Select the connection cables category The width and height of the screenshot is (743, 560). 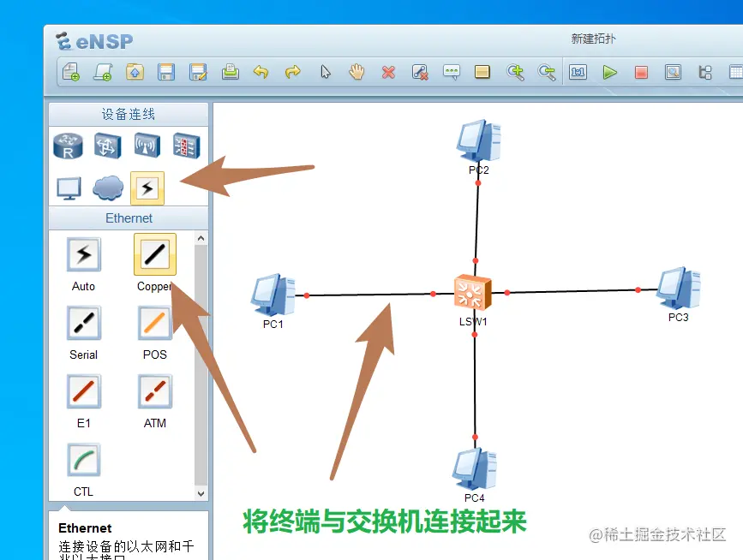147,188
